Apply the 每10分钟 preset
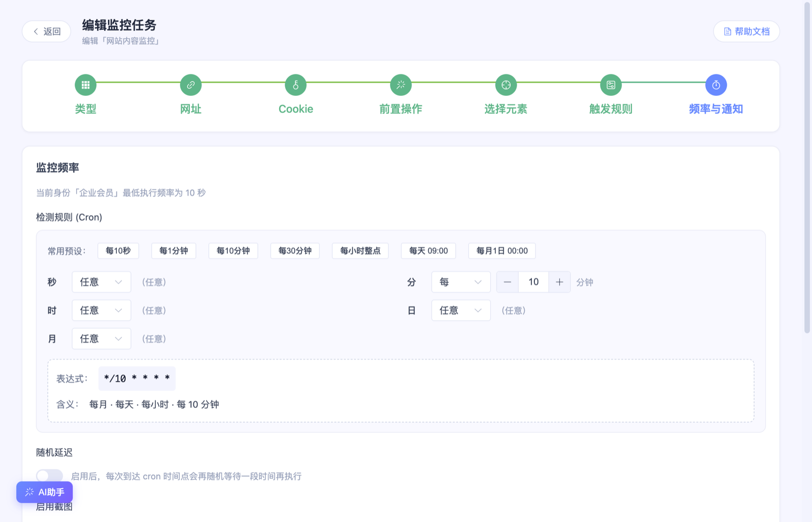The width and height of the screenshot is (812, 522). click(233, 251)
